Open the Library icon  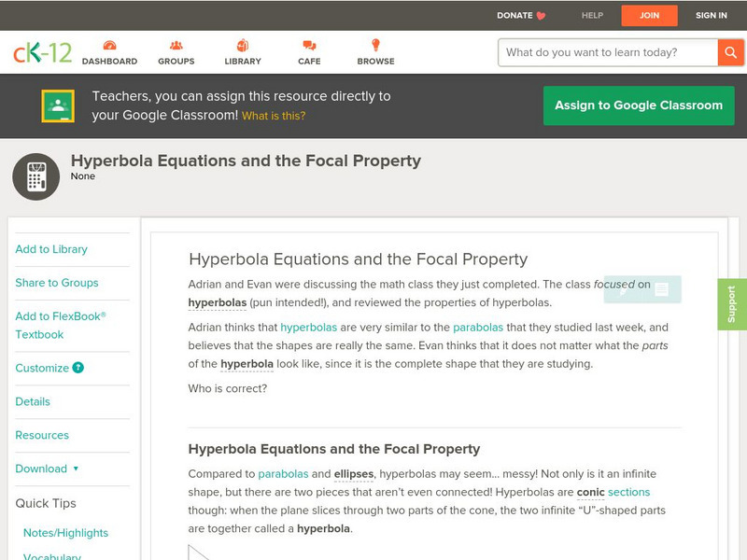pyautogui.click(x=243, y=46)
